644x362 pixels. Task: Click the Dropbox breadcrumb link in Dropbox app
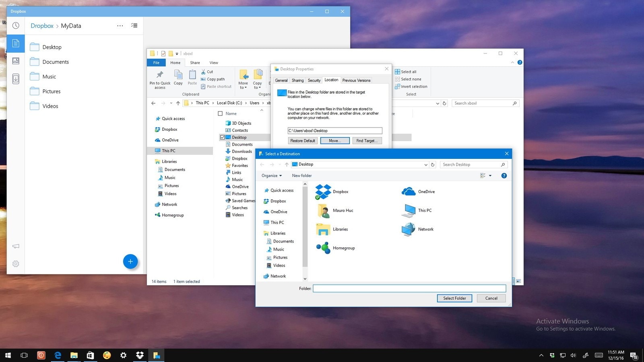(42, 26)
